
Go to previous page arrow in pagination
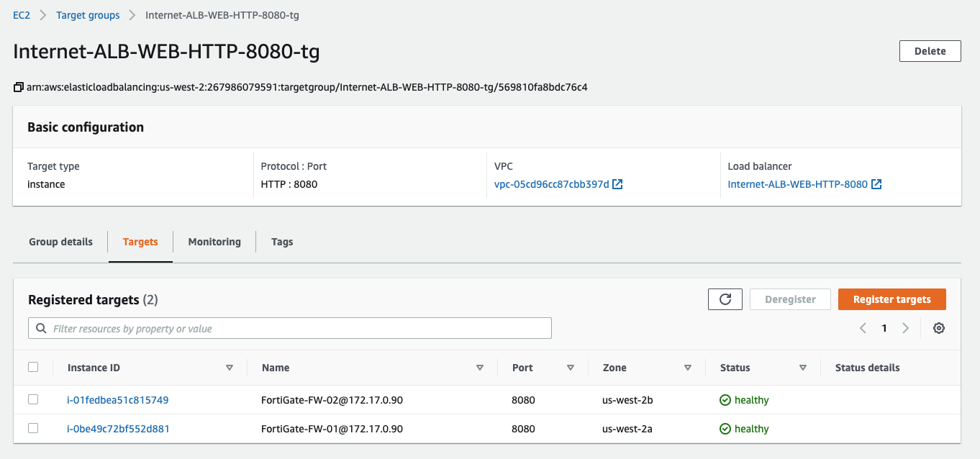click(x=863, y=328)
